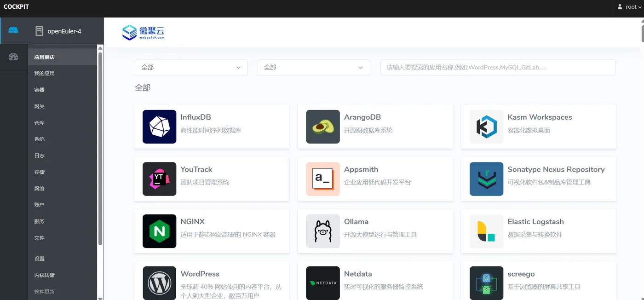
Task: Open the screego app icon
Action: click(486, 283)
